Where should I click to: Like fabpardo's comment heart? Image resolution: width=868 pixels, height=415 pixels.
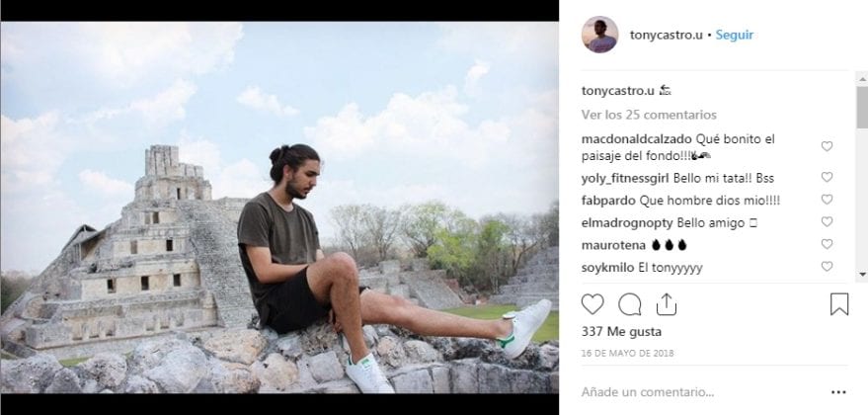(827, 200)
